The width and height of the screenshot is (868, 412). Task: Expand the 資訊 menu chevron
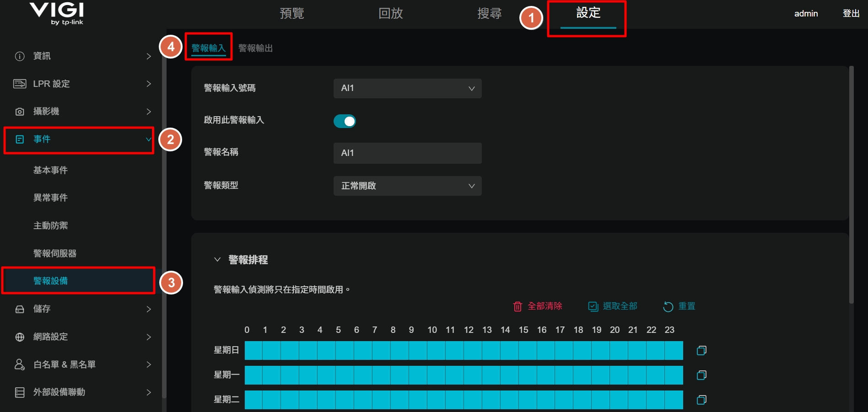click(149, 56)
